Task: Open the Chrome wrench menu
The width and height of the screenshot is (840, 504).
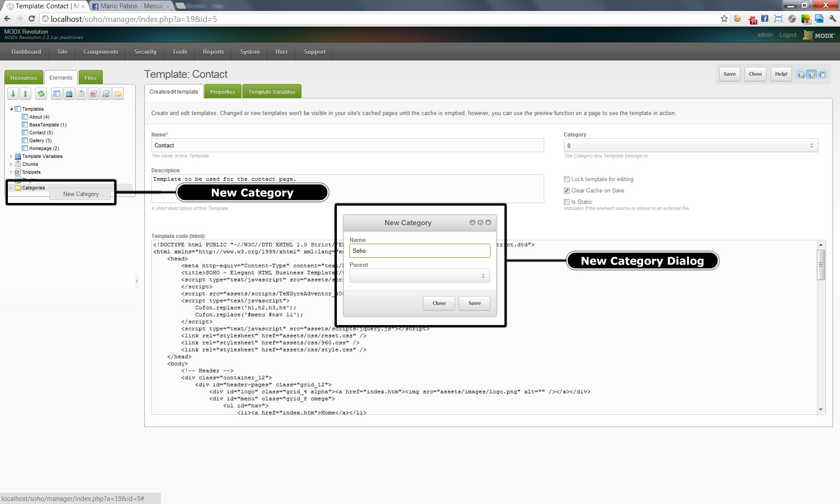Action: click(833, 18)
